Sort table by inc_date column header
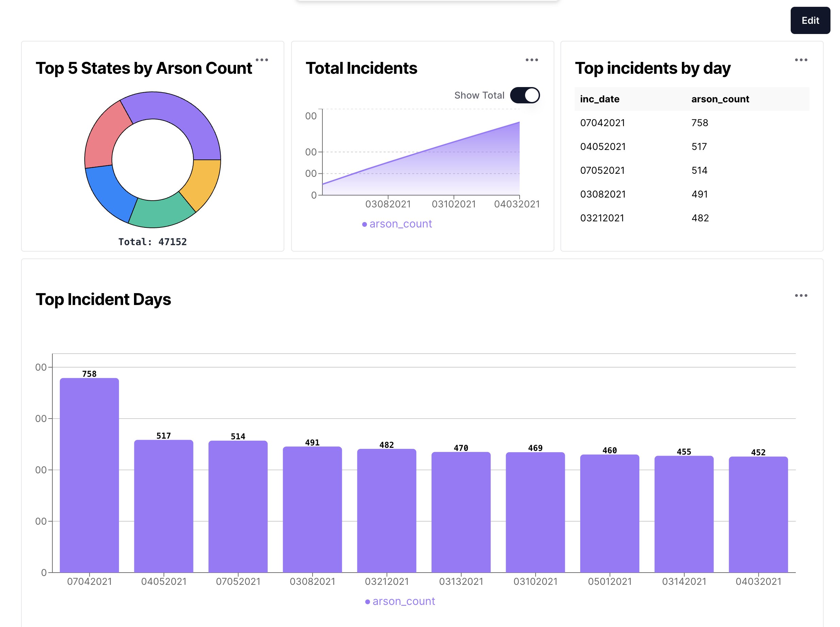This screenshot has width=840, height=627. point(599,99)
